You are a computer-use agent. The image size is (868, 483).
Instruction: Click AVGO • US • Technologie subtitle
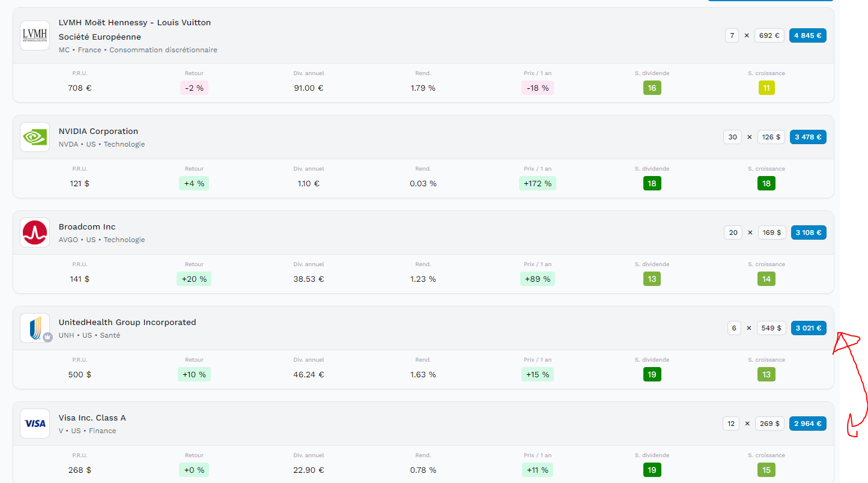point(102,240)
